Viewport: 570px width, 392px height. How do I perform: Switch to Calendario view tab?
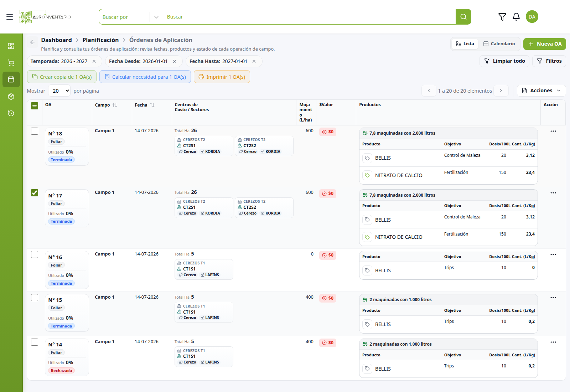coord(499,44)
